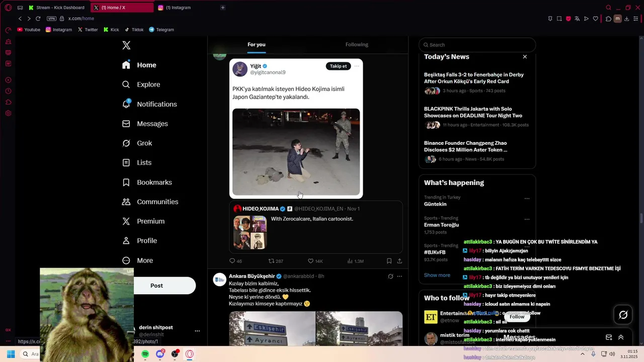Open Yiğit's profile avatar
The image size is (644, 362).
click(240, 69)
